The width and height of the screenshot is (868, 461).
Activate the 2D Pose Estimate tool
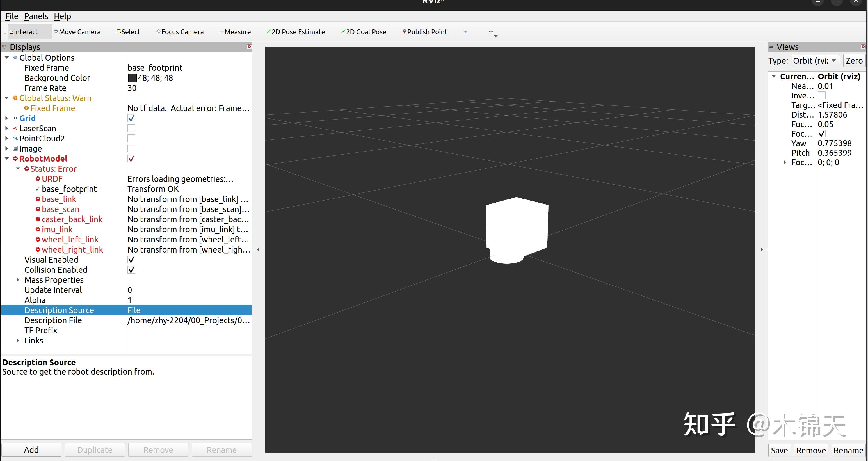(296, 32)
